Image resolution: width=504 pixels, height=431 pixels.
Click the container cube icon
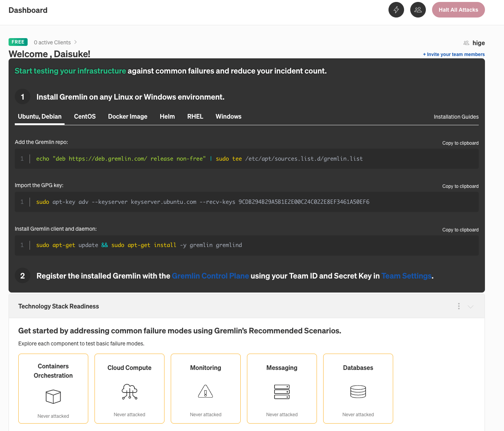pos(53,397)
